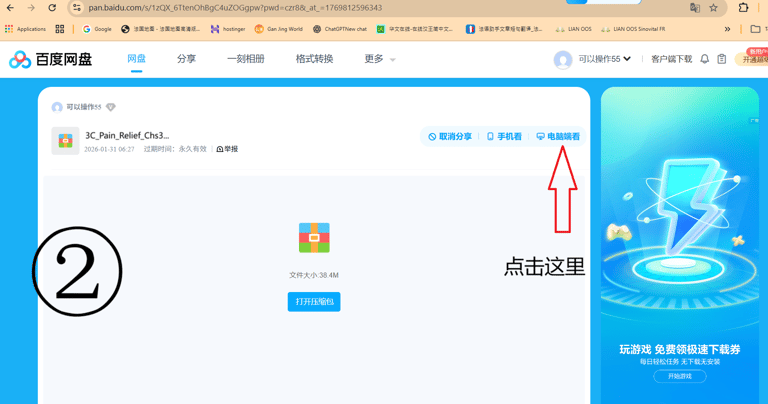Bookmark this page with the star icon

point(714,8)
